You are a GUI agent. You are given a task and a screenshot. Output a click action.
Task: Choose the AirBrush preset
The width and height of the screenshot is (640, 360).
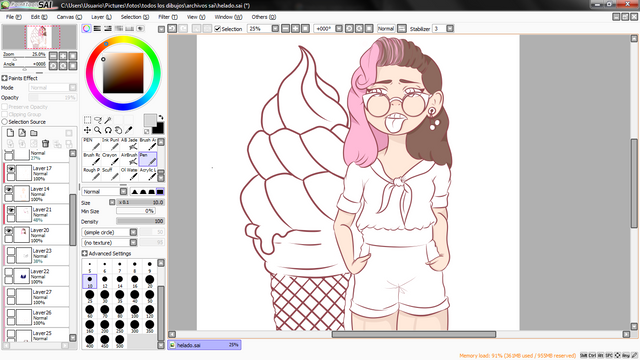tap(129, 160)
